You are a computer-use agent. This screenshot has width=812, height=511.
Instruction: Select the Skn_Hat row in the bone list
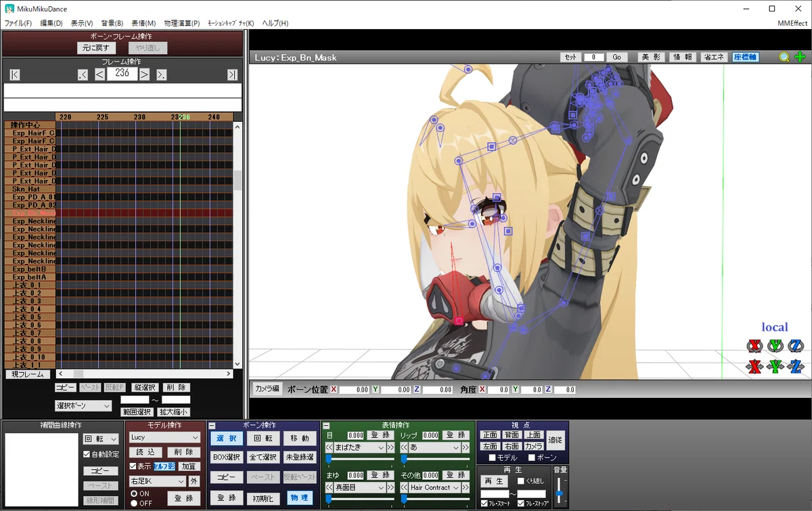coord(30,189)
